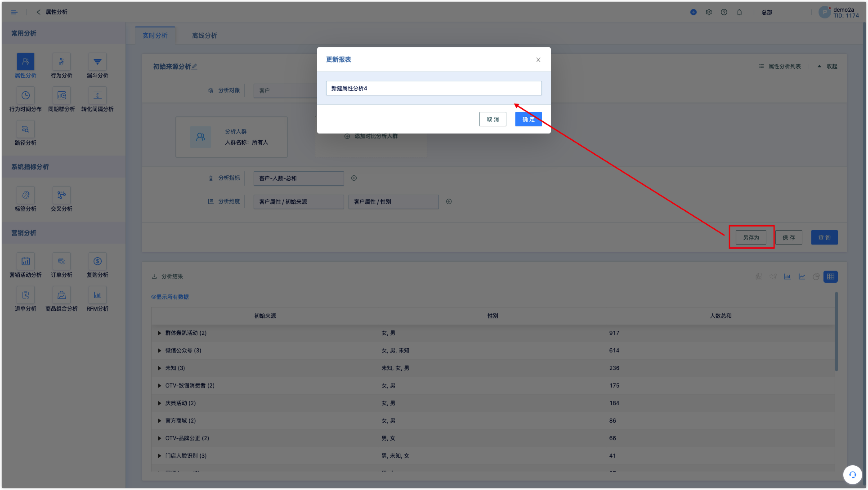
Task: Open 转化间隔分析 tool
Action: (97, 100)
